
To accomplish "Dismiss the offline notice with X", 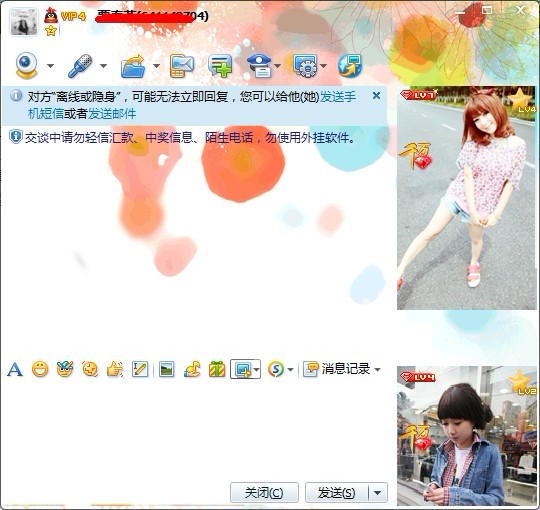I will 376,96.
